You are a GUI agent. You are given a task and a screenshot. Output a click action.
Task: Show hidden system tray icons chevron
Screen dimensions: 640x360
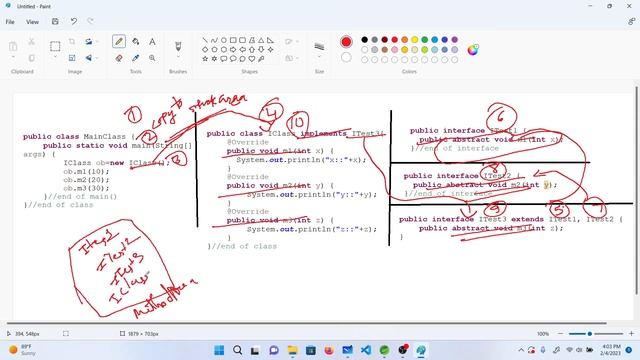coord(521,350)
